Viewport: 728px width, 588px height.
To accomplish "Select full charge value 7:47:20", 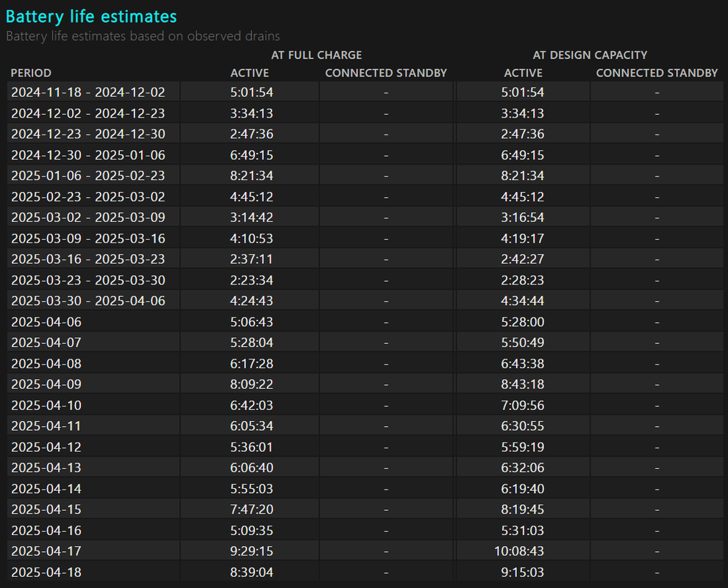I will pos(251,509).
